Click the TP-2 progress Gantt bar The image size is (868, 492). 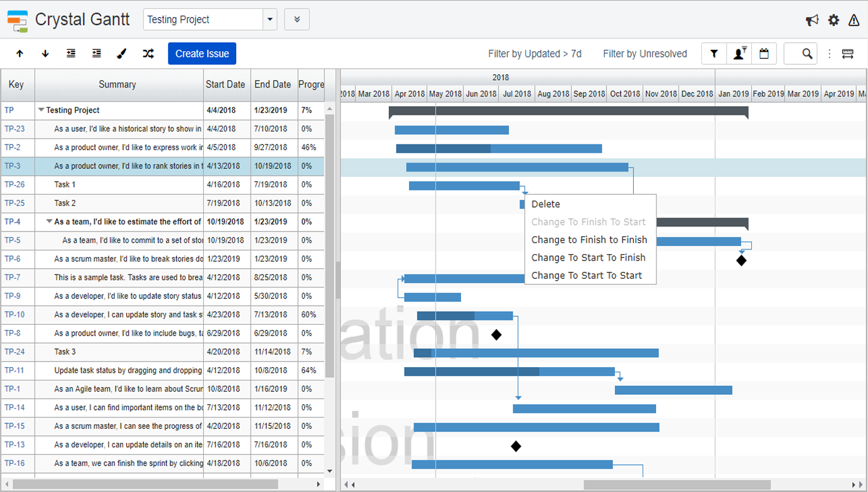[499, 149]
